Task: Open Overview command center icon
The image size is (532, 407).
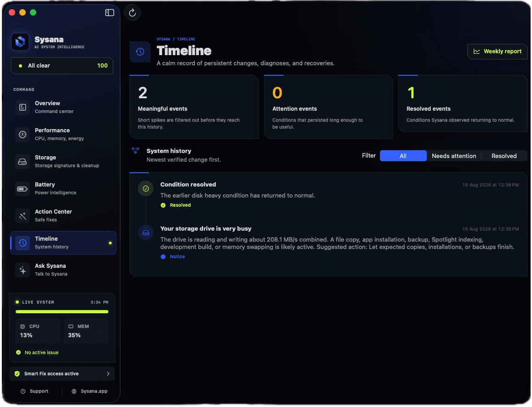Action: tap(23, 107)
